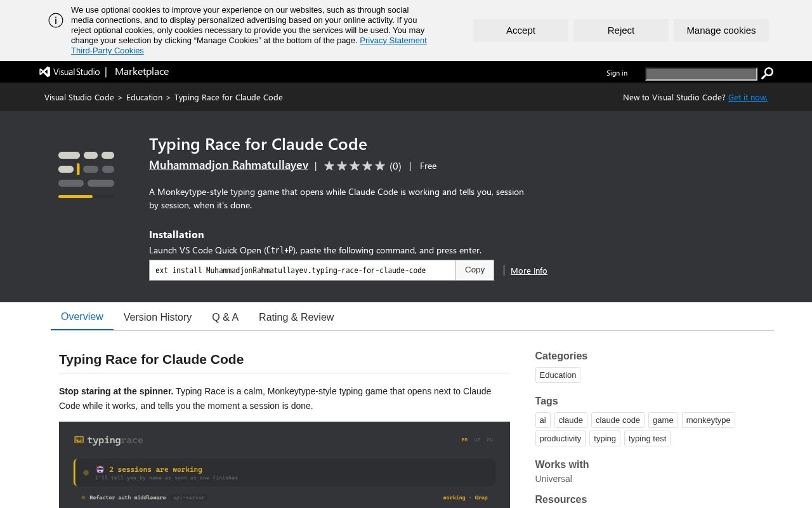812x508 pixels.
Task: Click the Free price label
Action: point(428,166)
